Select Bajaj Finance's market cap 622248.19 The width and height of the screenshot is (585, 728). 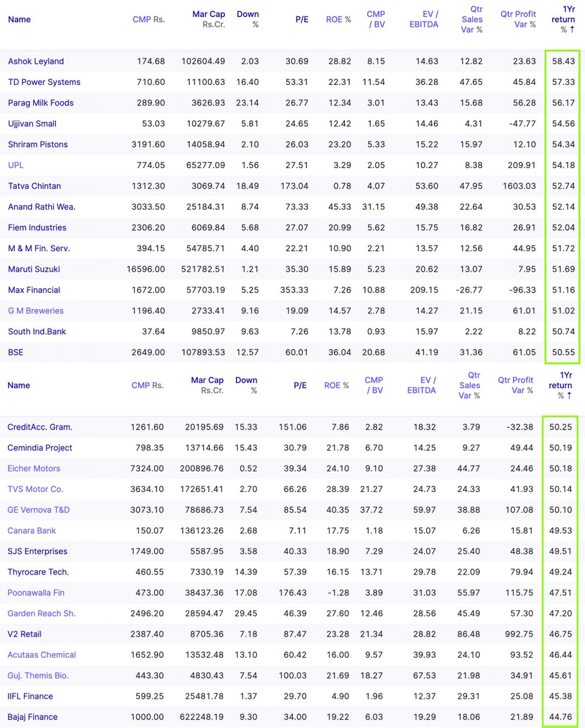(x=202, y=717)
